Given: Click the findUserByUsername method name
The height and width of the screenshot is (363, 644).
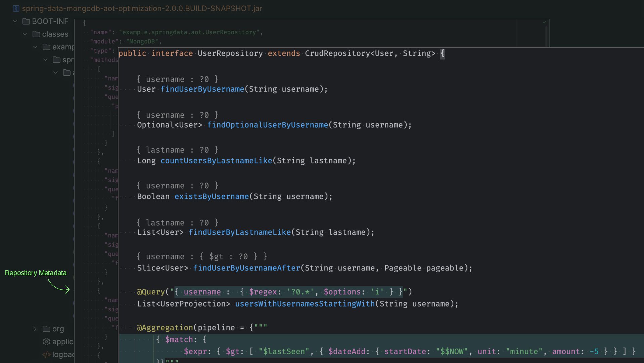Looking at the screenshot, I should 202,89.
